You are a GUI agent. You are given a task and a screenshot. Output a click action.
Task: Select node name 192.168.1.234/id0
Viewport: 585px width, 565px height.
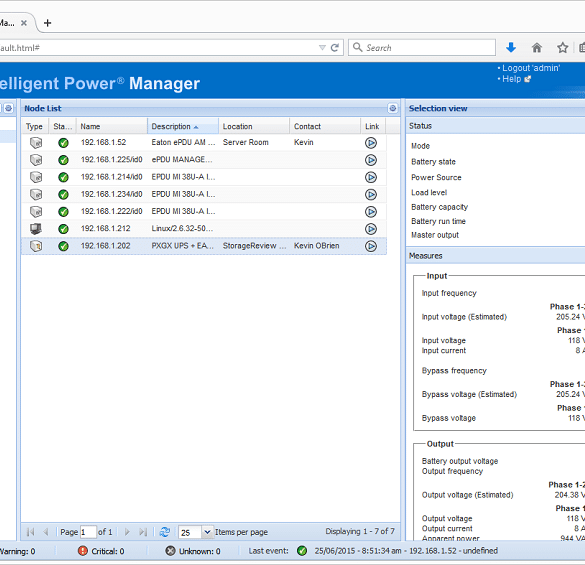pyautogui.click(x=112, y=194)
